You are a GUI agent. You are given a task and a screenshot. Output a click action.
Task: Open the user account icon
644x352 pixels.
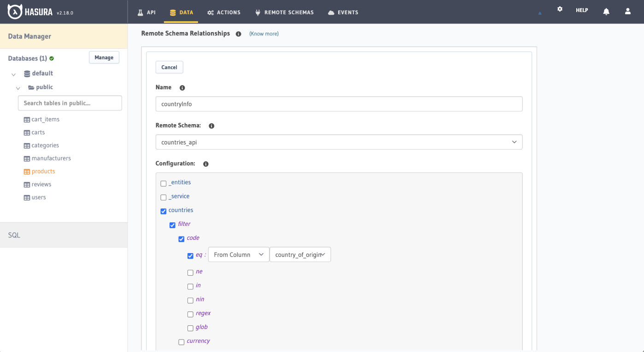[628, 11]
